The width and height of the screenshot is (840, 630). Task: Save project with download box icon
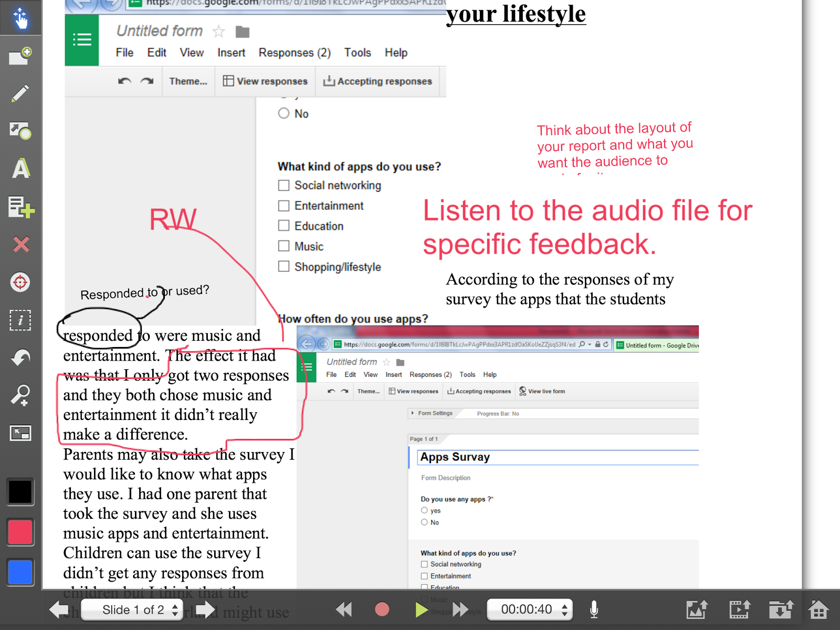(781, 610)
